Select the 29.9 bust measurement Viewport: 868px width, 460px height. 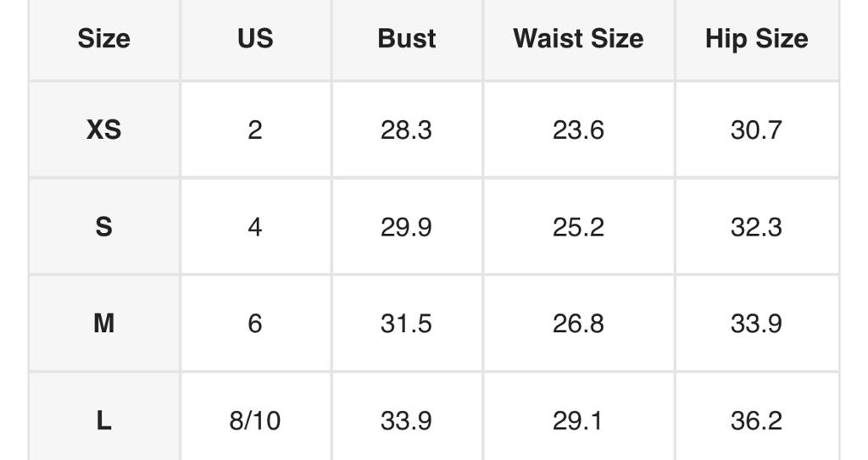[406, 227]
